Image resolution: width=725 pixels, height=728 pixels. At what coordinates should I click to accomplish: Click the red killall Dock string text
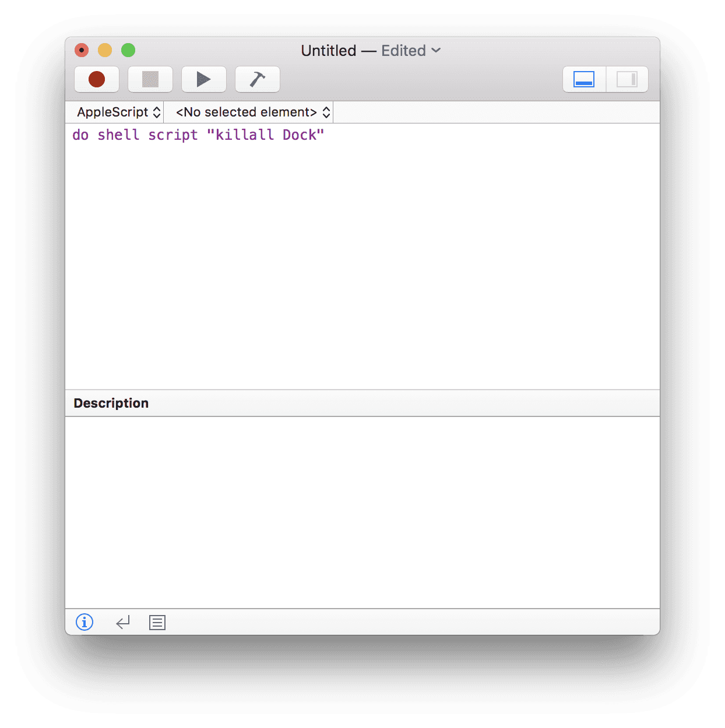(266, 135)
